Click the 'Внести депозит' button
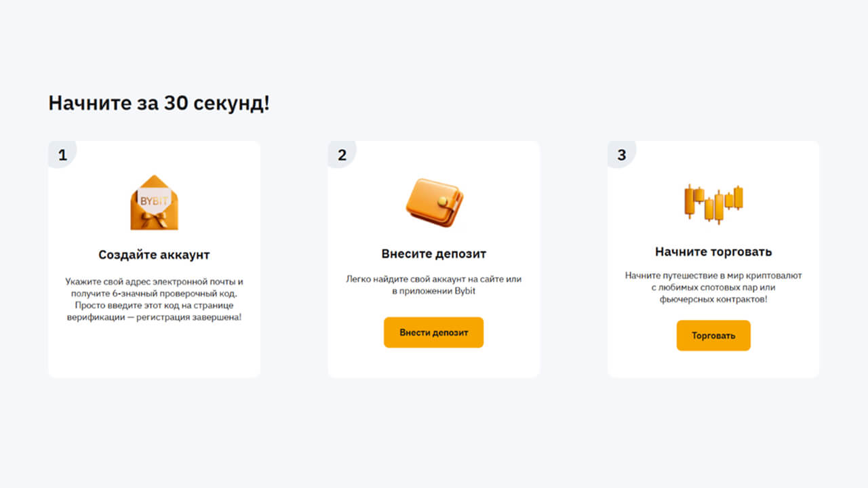868x488 pixels. 434,333
